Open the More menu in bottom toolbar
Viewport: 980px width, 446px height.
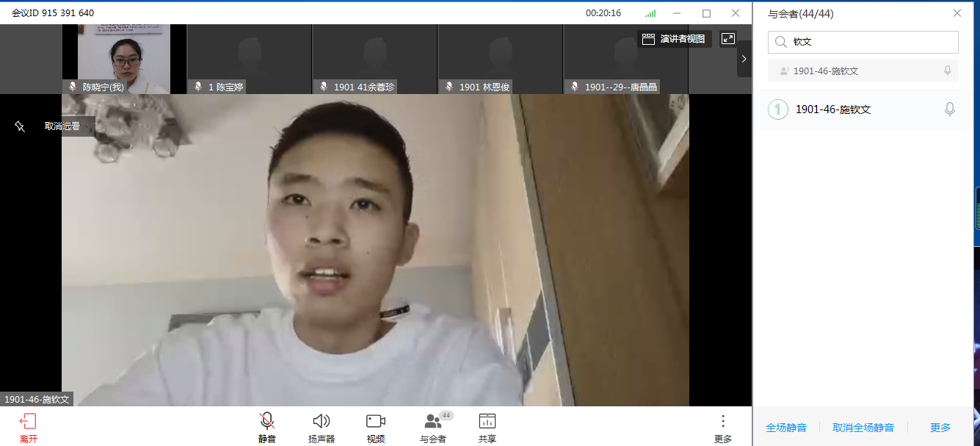click(x=722, y=422)
